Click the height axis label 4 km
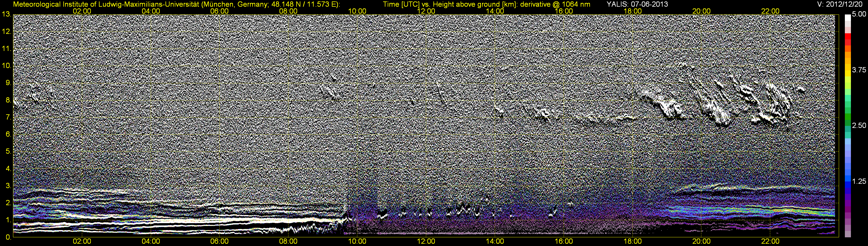This screenshot has width=868, height=246. tap(8, 168)
